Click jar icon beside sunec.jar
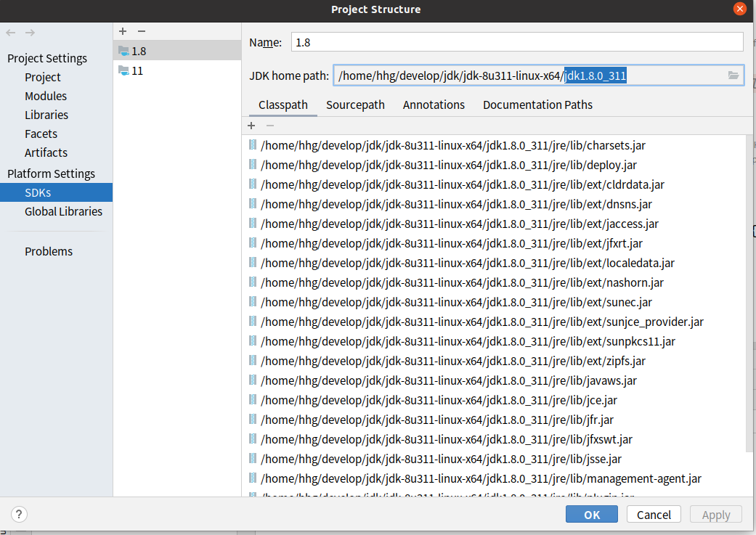756x535 pixels. 253,302
